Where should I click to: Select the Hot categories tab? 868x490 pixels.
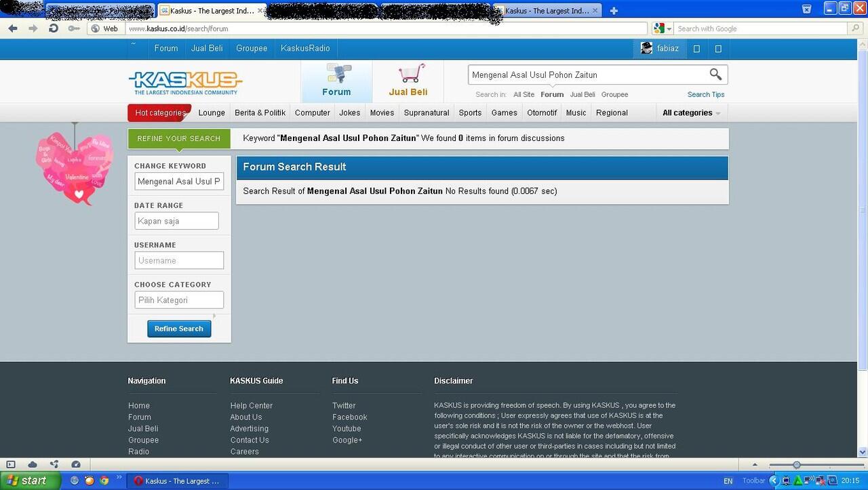coord(160,113)
